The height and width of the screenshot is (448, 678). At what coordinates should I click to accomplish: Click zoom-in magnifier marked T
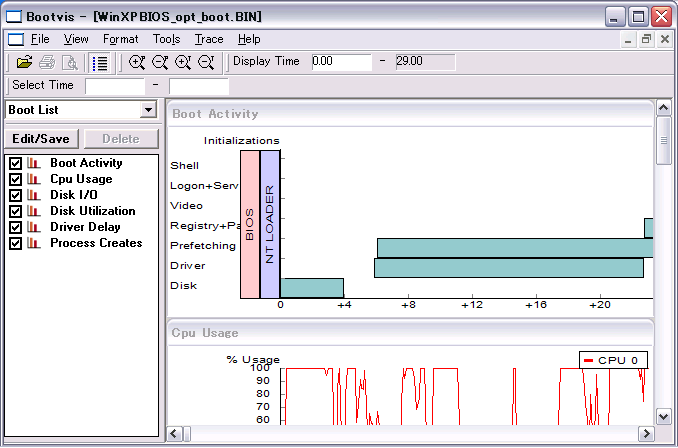183,63
